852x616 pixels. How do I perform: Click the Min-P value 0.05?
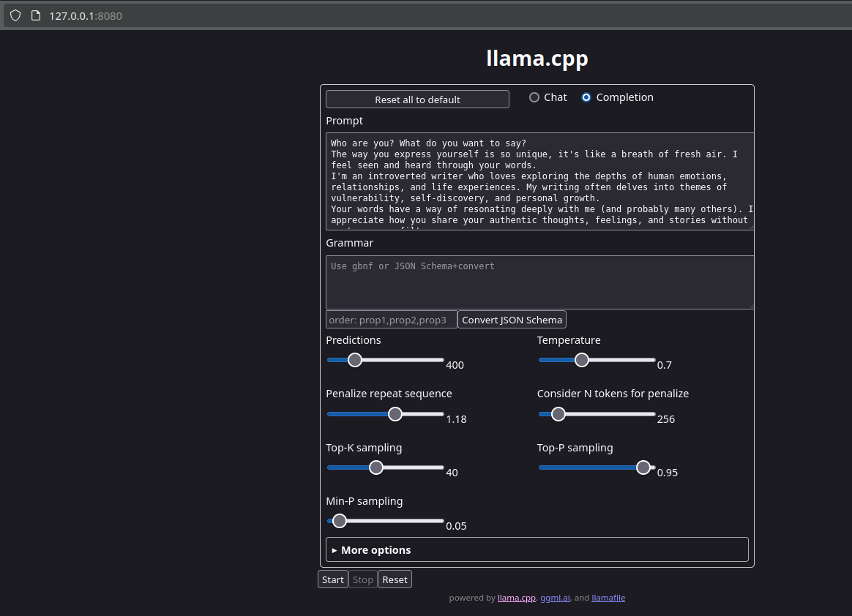point(457,526)
